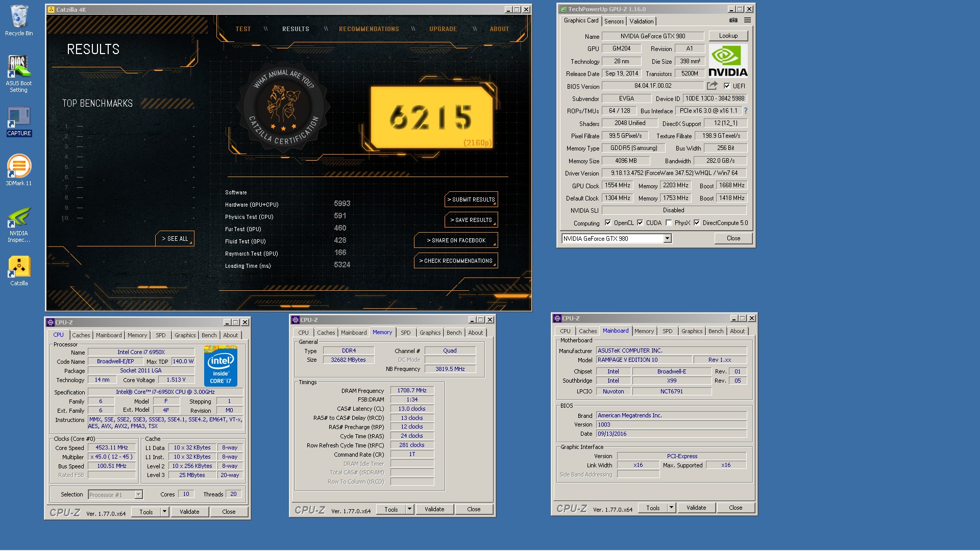Image resolution: width=980 pixels, height=551 pixels.
Task: Toggle the CUDA checkbox
Action: click(640, 222)
